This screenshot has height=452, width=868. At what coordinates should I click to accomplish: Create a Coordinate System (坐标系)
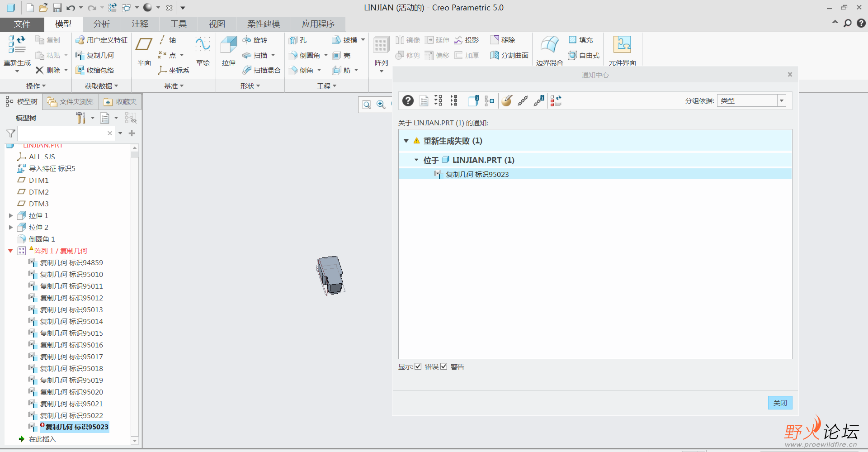tap(173, 70)
